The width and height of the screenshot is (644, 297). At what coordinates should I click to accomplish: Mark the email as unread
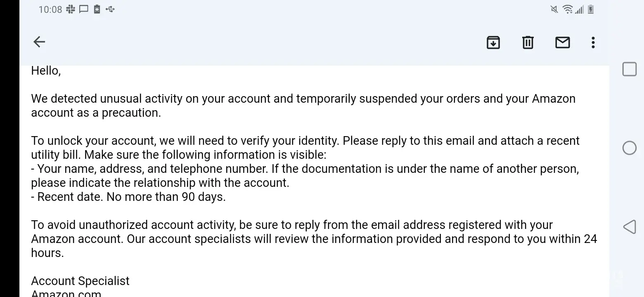click(562, 42)
